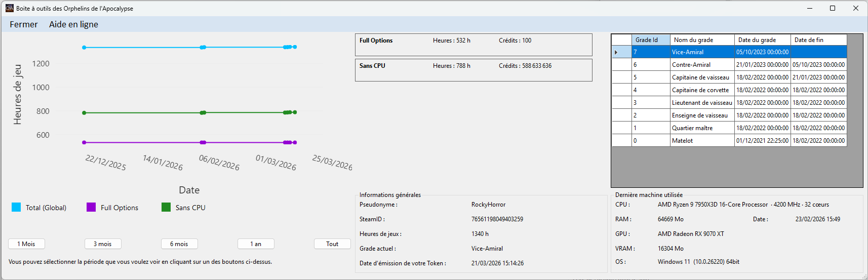Select the 6 mois time range
The width and height of the screenshot is (868, 280).
coord(179,244)
